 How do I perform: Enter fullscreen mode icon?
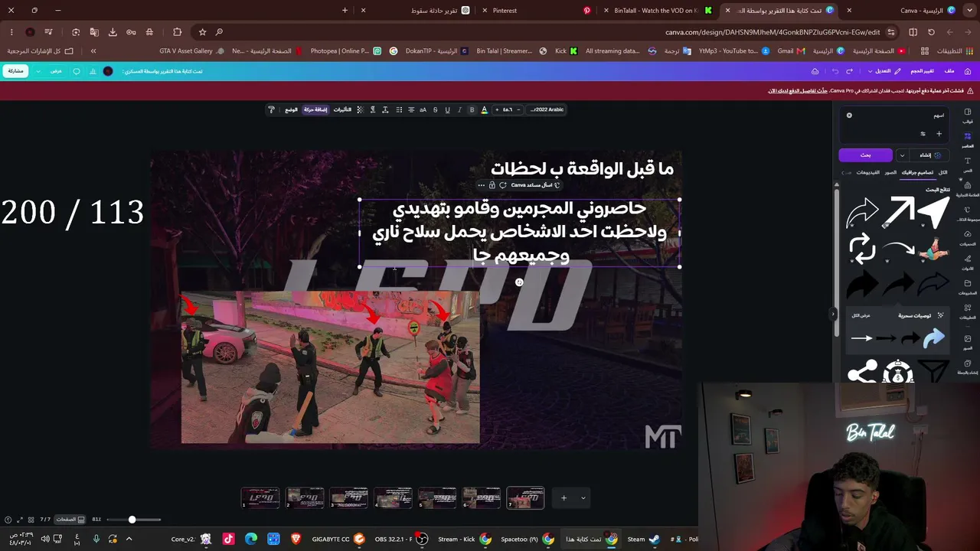click(20, 520)
